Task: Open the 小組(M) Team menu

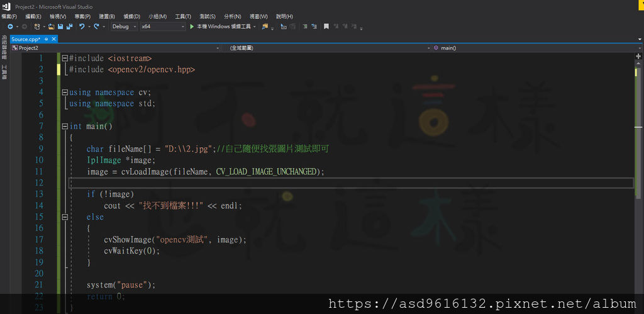Action: pyautogui.click(x=158, y=16)
